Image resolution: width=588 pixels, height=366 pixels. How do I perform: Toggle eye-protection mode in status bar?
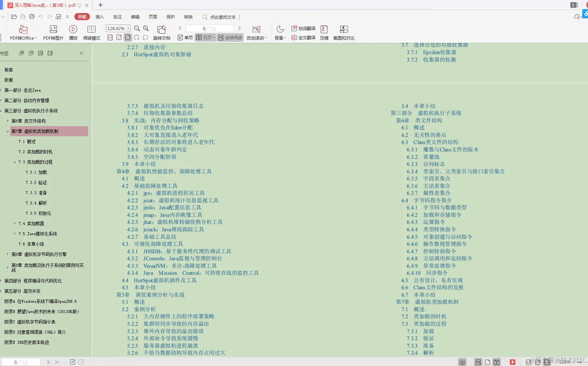[462, 362]
